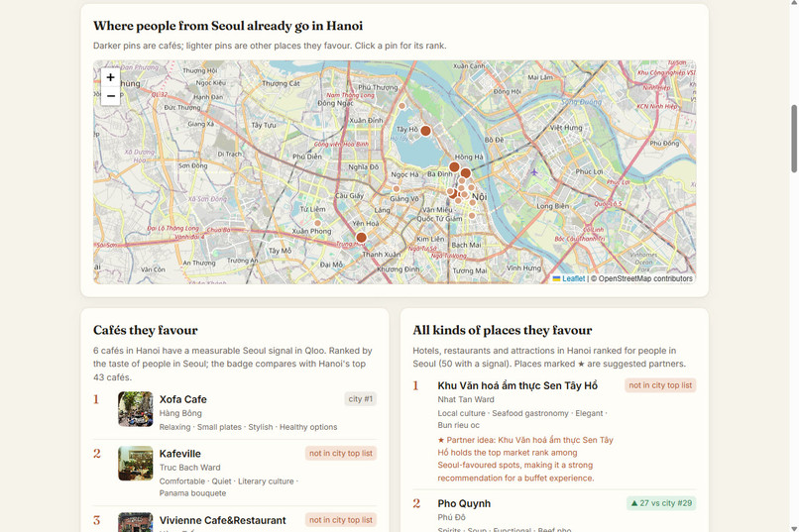The width and height of the screenshot is (799, 532).
Task: Click Kafeville's 'not in city top list' badge
Action: (341, 453)
